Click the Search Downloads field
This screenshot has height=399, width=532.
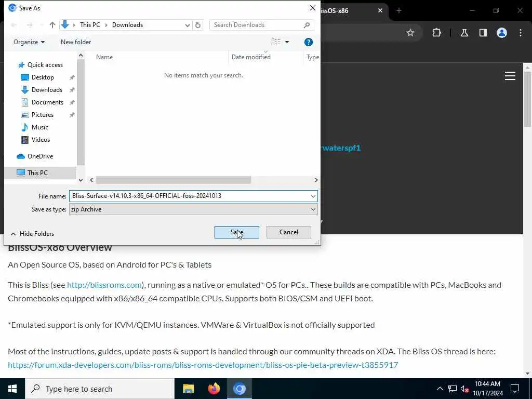click(x=256, y=25)
